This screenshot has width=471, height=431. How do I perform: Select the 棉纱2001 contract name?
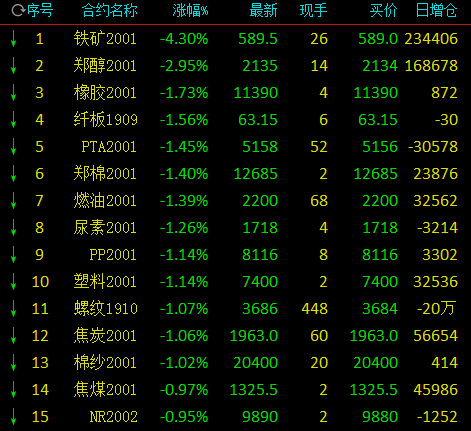(x=105, y=363)
